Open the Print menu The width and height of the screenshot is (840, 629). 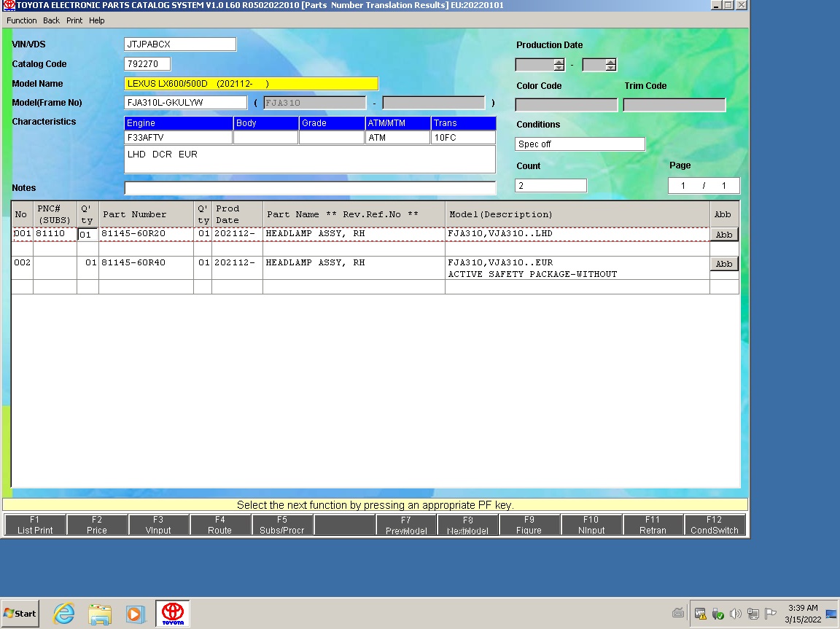click(x=74, y=20)
